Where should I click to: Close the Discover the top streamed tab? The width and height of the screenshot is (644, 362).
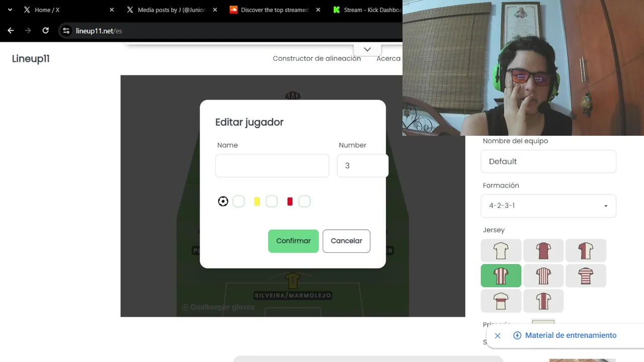[317, 10]
